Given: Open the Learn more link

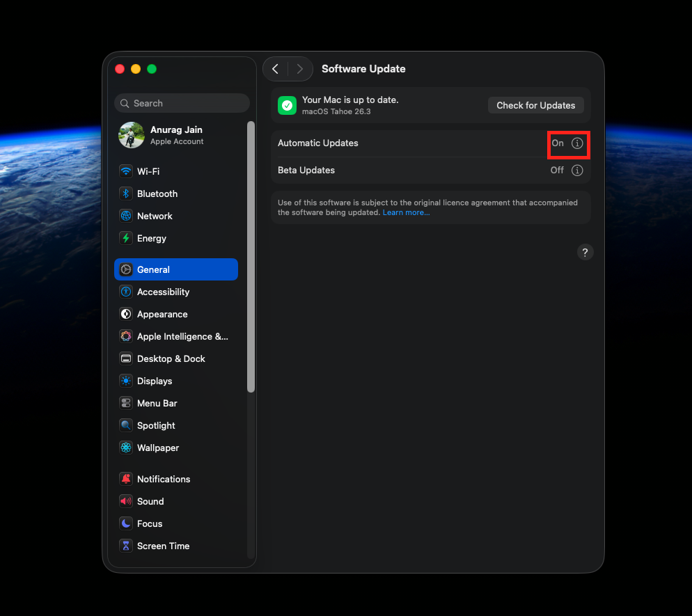Looking at the screenshot, I should tap(406, 212).
